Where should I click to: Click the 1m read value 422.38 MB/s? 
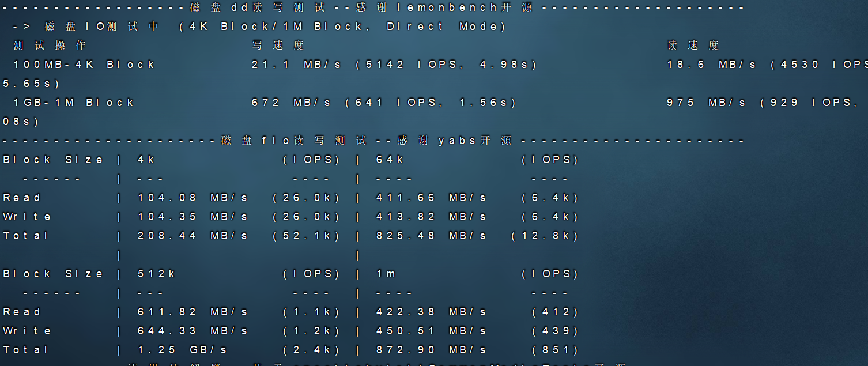coord(431,312)
